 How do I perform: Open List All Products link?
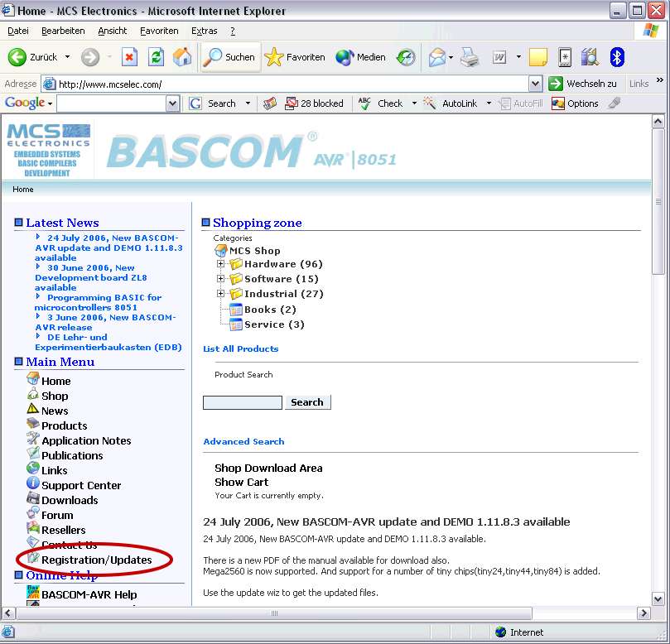[x=240, y=348]
